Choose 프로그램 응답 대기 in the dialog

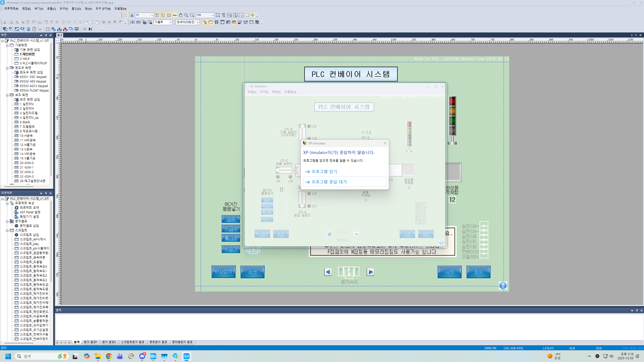coord(345,182)
